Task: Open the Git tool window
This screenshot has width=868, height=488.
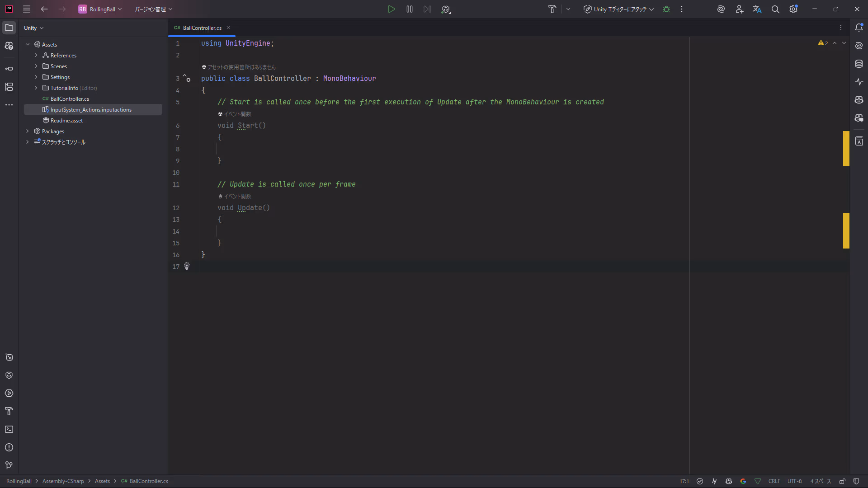Action: click(9, 465)
